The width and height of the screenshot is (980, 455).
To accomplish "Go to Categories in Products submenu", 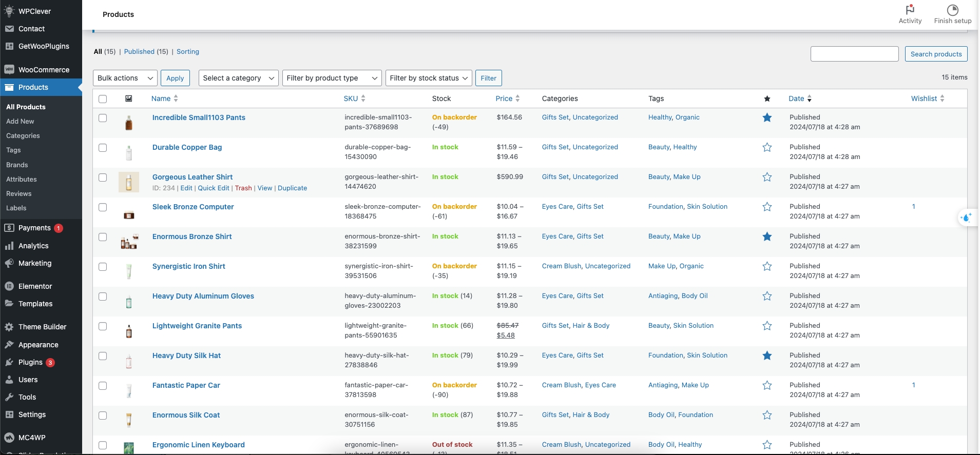I will 23,136.
